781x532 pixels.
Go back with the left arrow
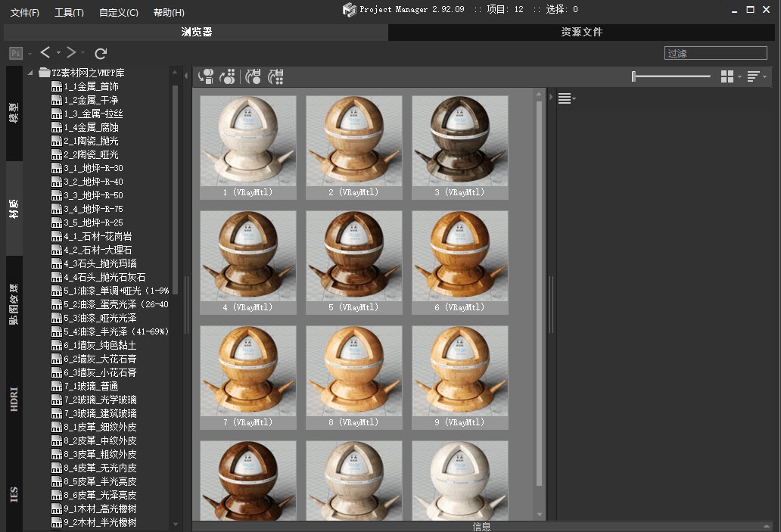[45, 52]
